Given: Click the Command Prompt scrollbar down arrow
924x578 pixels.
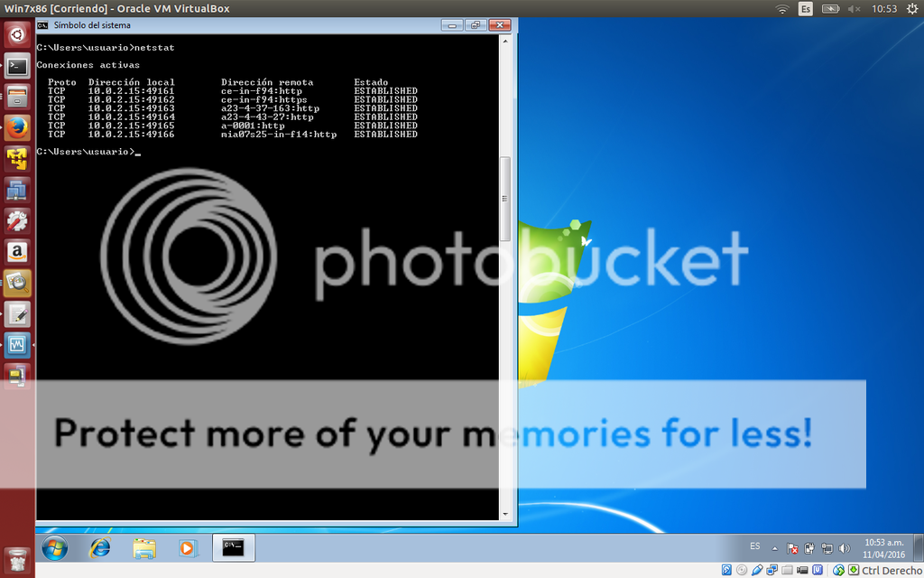Looking at the screenshot, I should coord(505,514).
